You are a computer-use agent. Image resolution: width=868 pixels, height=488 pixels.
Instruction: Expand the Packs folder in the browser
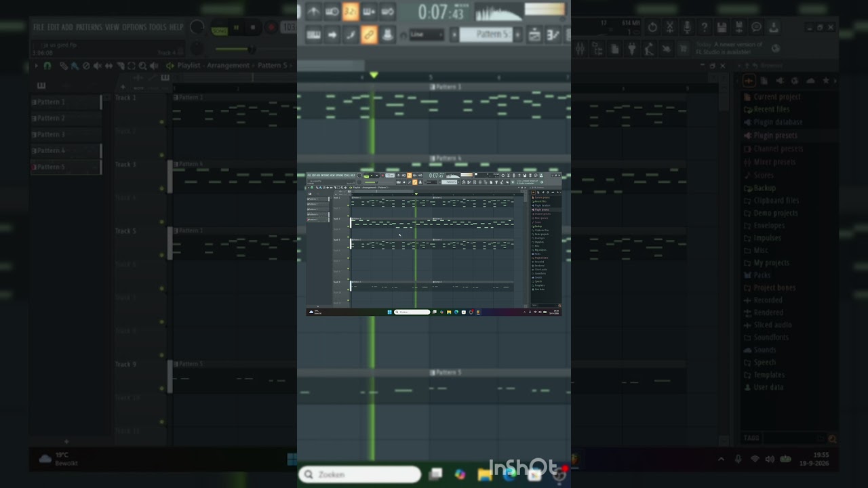(x=757, y=275)
